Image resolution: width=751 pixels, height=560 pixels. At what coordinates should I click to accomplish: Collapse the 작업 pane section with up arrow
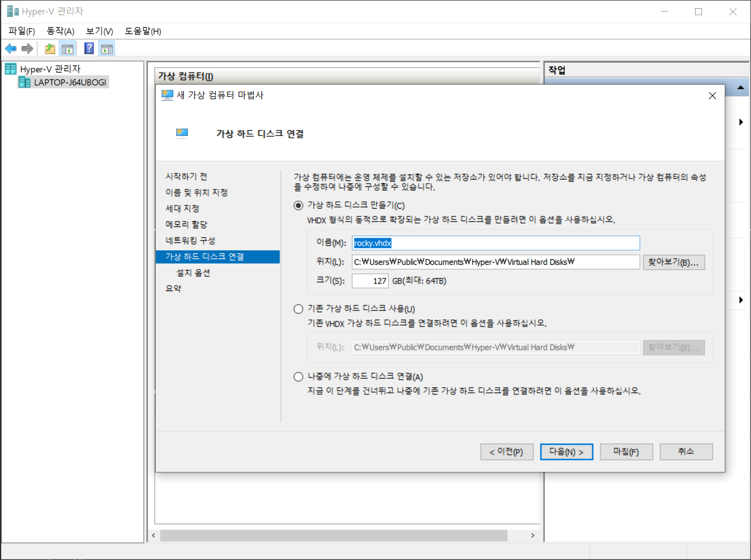point(740,88)
